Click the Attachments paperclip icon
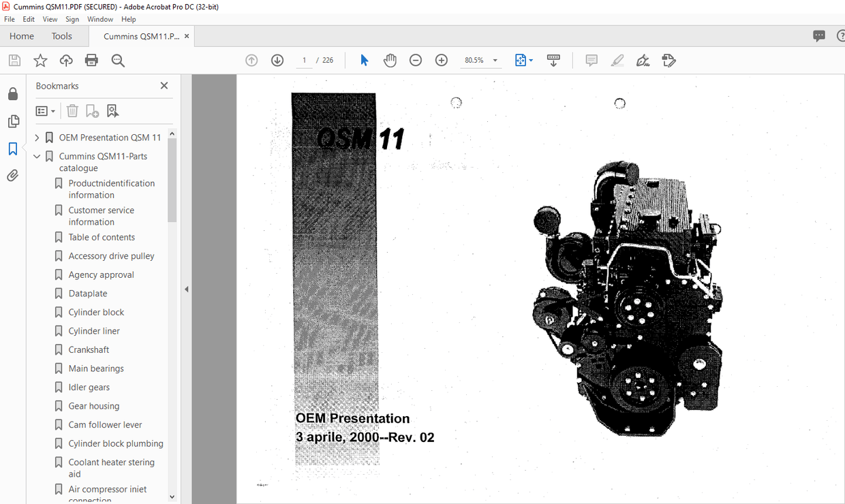The image size is (845, 504). 13,175
